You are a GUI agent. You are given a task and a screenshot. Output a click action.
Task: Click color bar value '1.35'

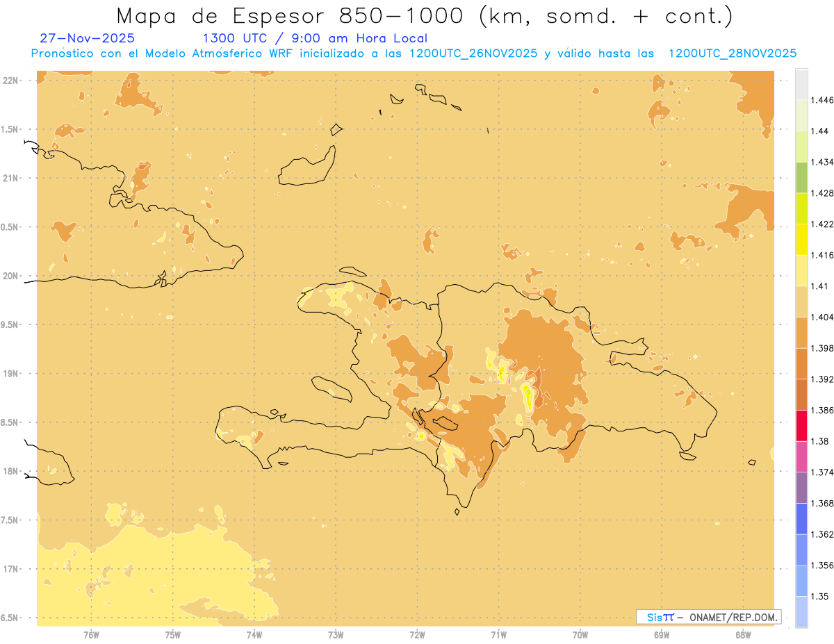pyautogui.click(x=820, y=596)
